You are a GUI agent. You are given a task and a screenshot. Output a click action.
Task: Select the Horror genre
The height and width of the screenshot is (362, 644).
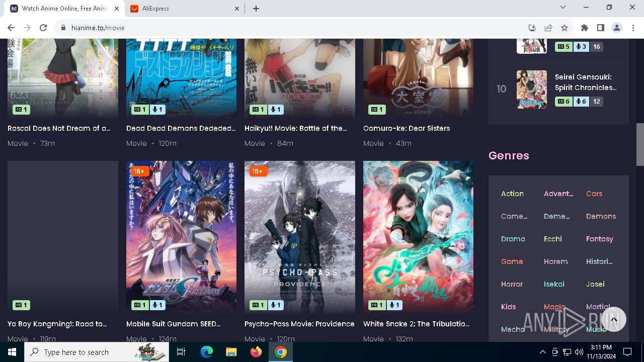click(x=512, y=284)
